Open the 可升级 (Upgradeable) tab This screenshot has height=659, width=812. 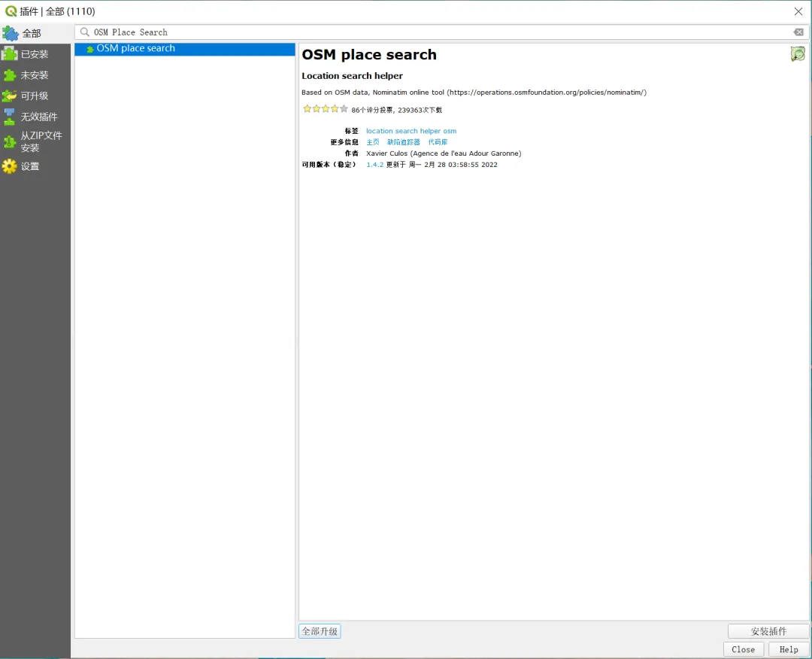click(35, 96)
